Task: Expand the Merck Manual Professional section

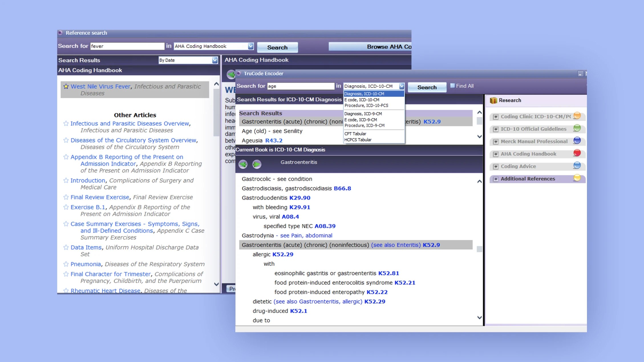Action: [x=496, y=141]
